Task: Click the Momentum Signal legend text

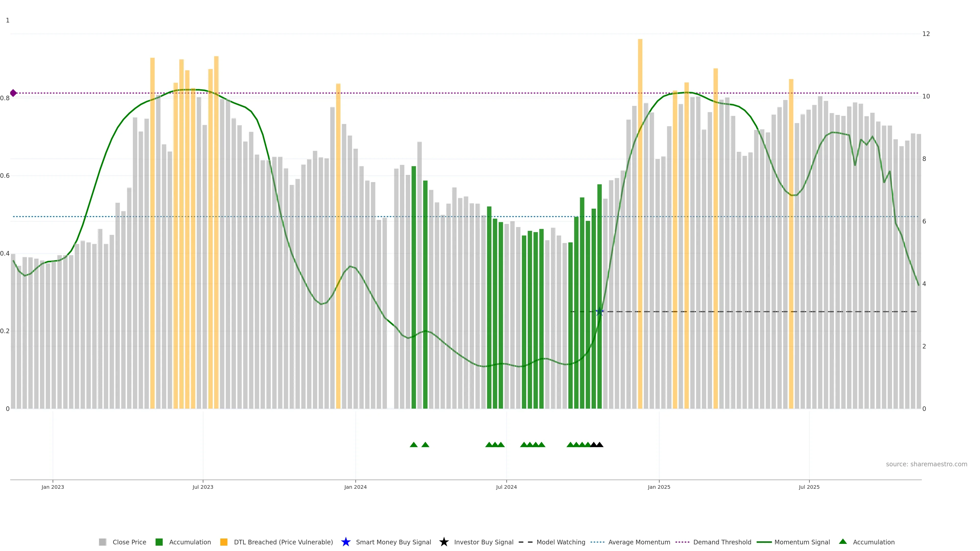Action: pos(802,542)
